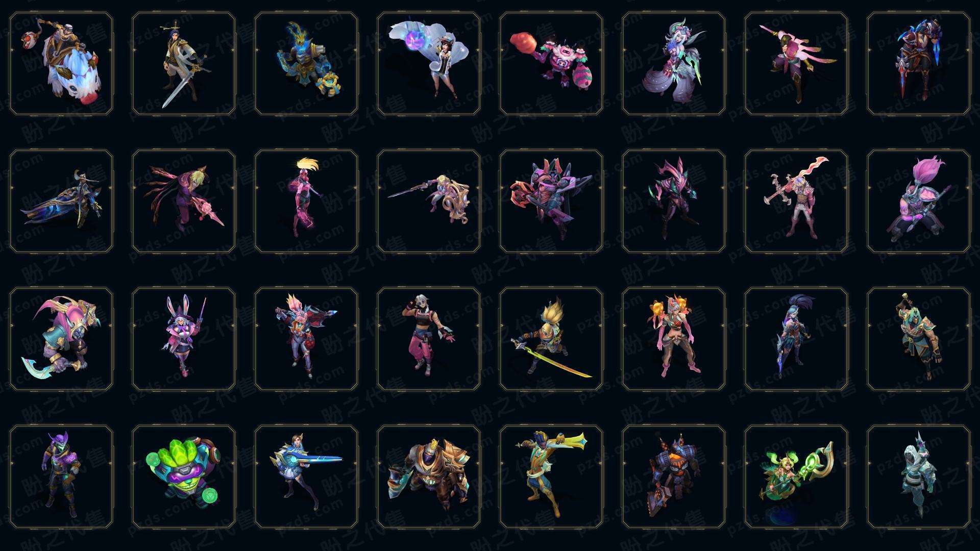Viewport: 980px width, 551px height.
Task: Open the swordsman in white coat skin
Action: click(184, 64)
